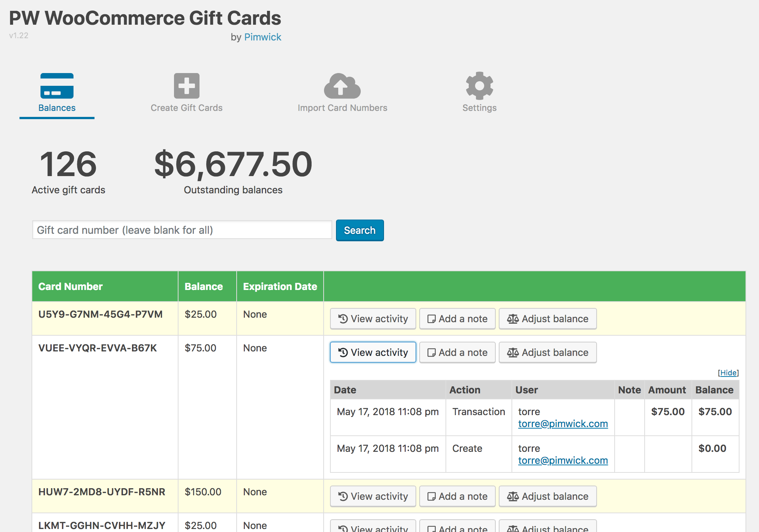The height and width of the screenshot is (532, 759).
Task: View activity for card HUW7-2MD8-UYDF-R5NR
Action: click(x=373, y=496)
